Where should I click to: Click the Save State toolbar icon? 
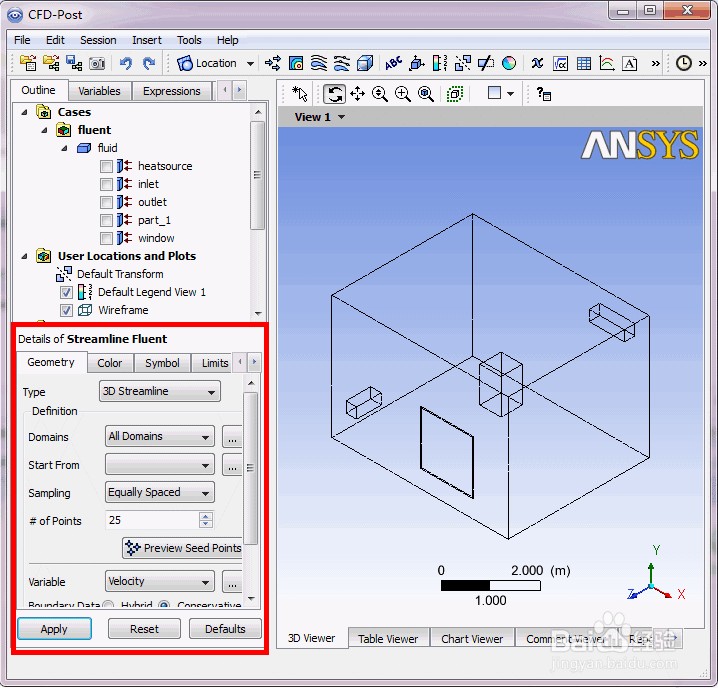74,63
